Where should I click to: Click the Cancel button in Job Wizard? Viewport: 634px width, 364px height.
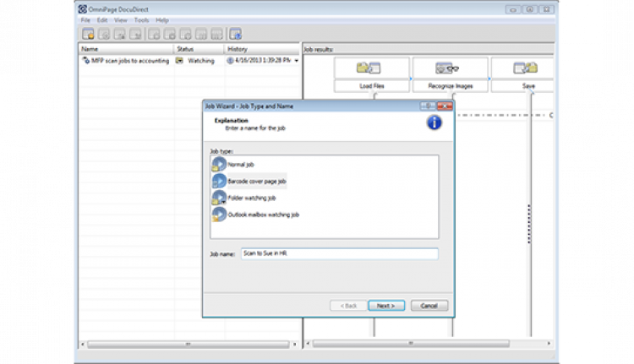[429, 306]
